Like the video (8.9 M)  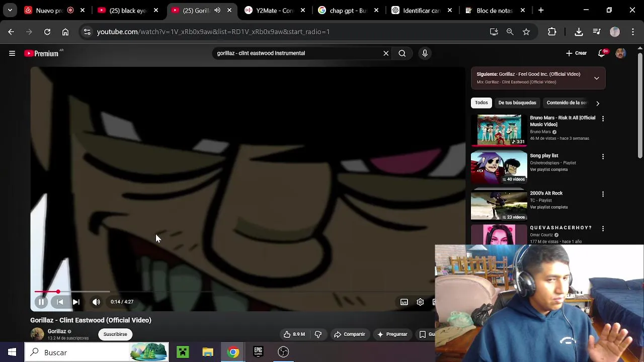click(x=294, y=334)
